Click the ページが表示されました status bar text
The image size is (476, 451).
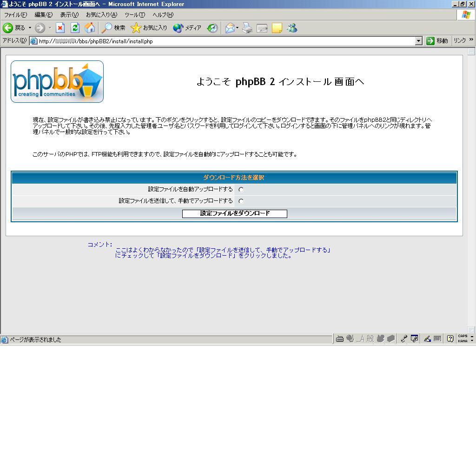point(35,339)
